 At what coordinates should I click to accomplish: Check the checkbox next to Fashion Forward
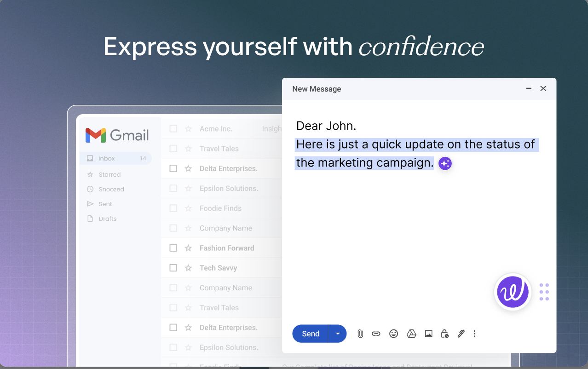tap(173, 248)
